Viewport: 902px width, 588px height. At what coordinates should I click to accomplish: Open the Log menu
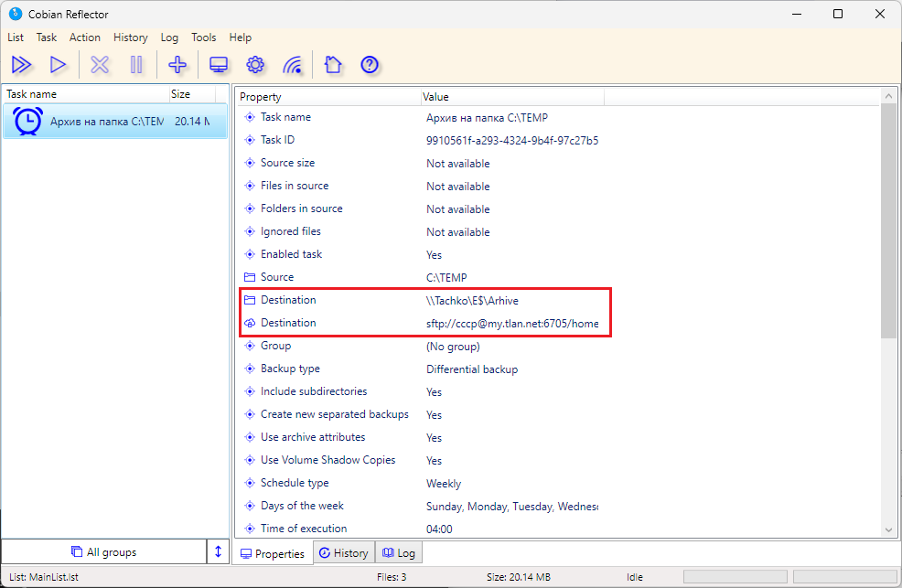pyautogui.click(x=169, y=37)
